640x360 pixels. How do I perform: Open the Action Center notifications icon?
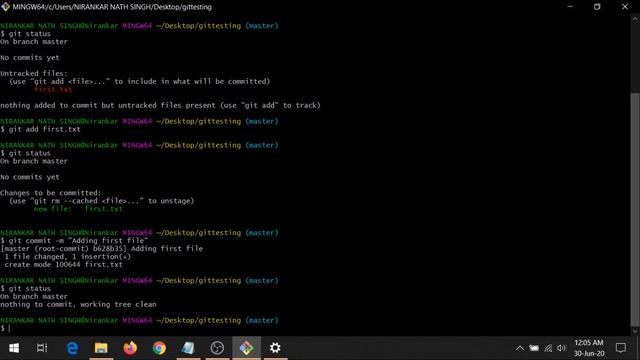point(621,348)
